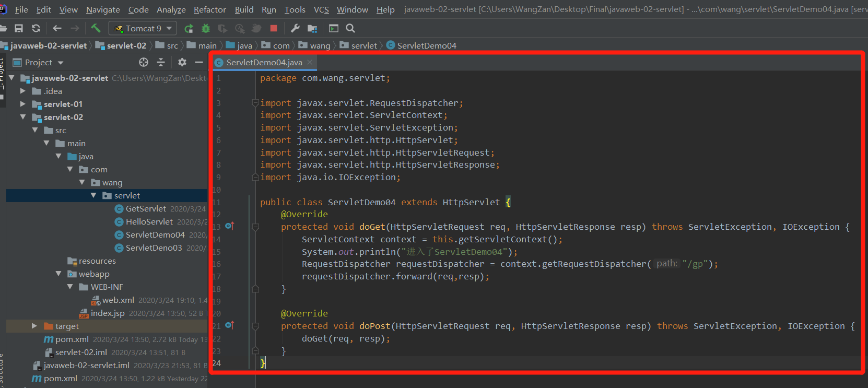The width and height of the screenshot is (868, 388).
Task: Collapse the webapp folder arrow
Action: (x=58, y=274)
